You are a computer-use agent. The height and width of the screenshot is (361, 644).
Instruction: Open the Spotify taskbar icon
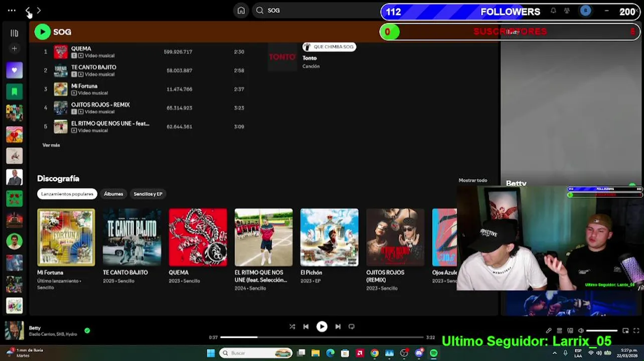coord(434,353)
